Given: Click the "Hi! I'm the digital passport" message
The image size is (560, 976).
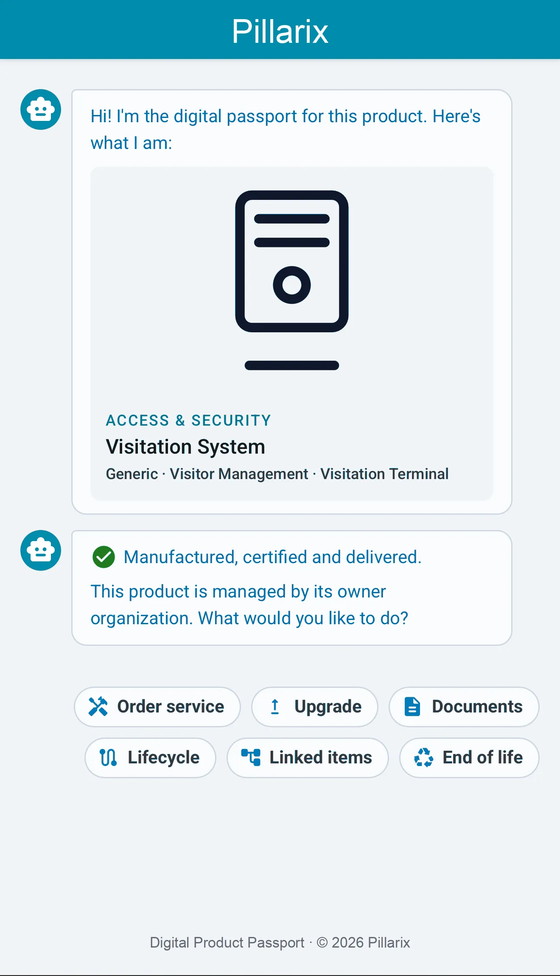Looking at the screenshot, I should coord(286,129).
